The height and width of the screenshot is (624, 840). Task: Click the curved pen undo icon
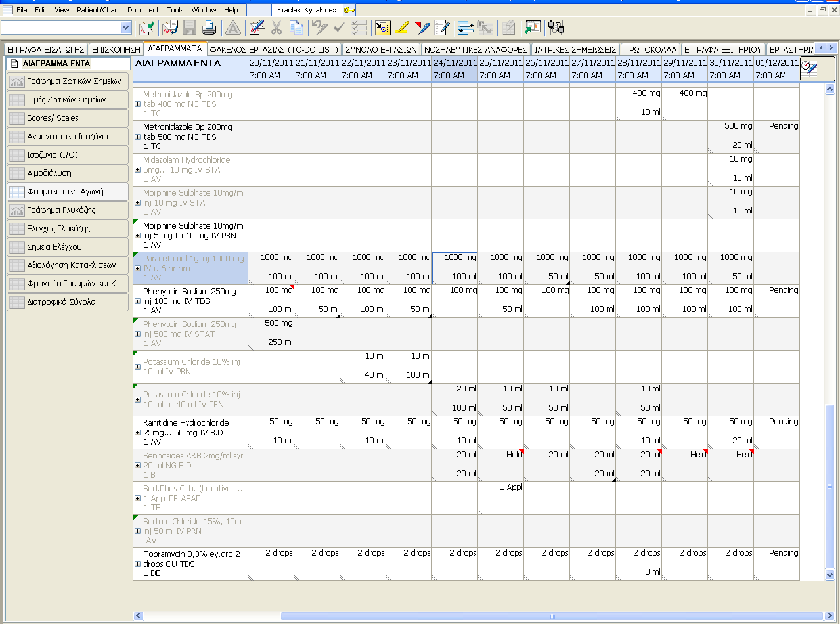click(319, 28)
